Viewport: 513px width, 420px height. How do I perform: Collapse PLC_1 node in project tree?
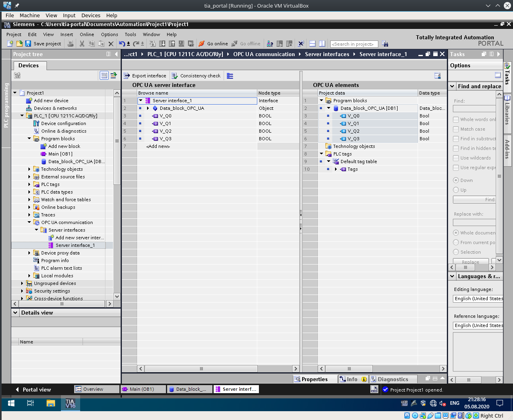[x=22, y=116]
